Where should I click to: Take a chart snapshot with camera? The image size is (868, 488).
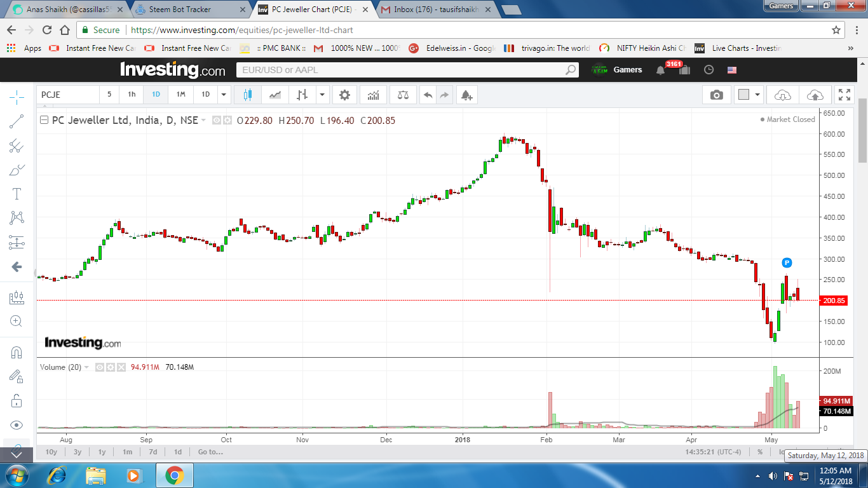click(717, 95)
